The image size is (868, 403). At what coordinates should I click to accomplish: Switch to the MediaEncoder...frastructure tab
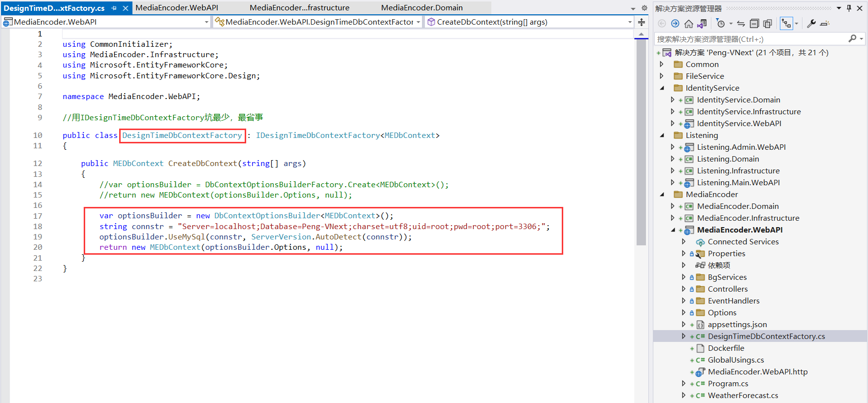tap(299, 8)
